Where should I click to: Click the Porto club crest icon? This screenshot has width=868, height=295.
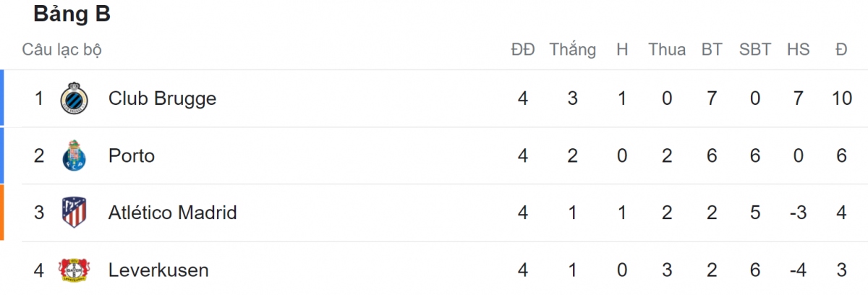tap(74, 155)
